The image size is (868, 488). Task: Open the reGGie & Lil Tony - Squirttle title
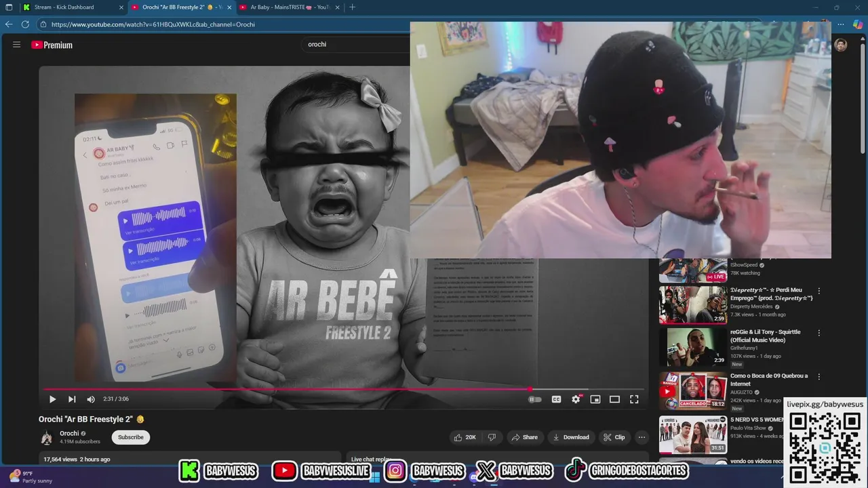point(765,335)
